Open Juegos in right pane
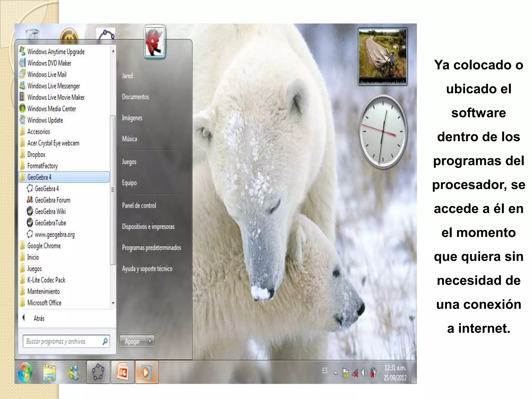The height and width of the screenshot is (399, 532). coord(129,162)
